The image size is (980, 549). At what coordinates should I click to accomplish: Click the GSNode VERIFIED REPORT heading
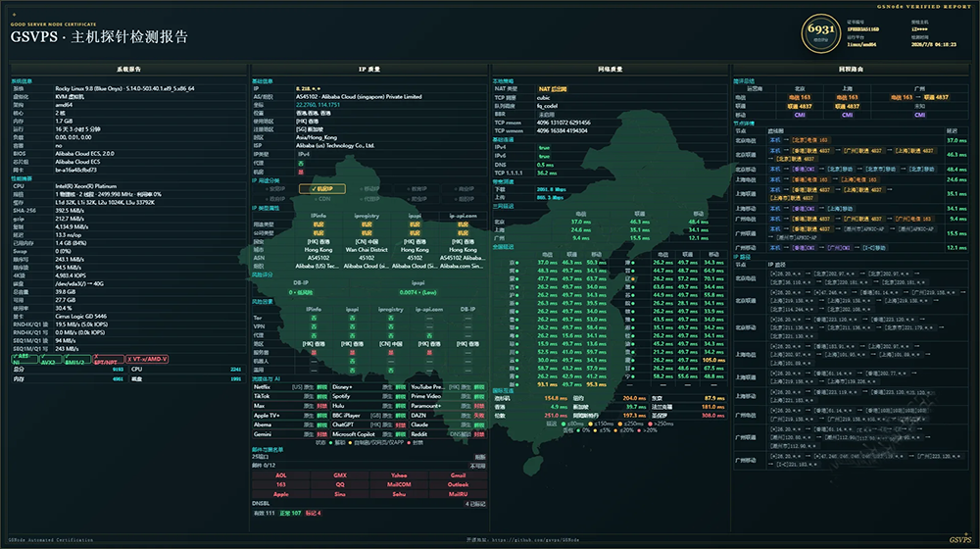click(924, 7)
